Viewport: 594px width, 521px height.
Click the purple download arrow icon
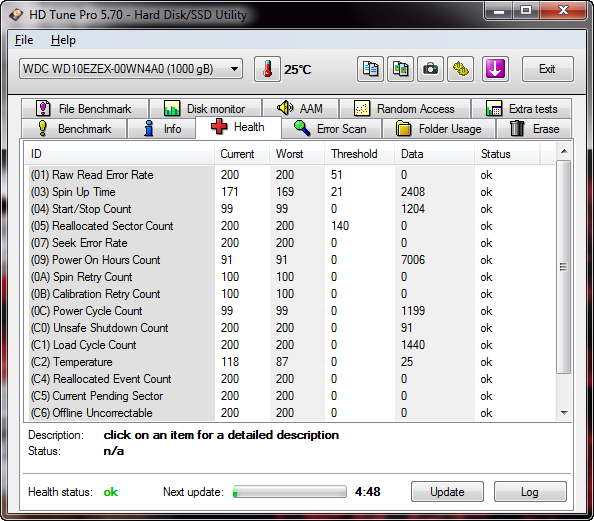click(x=495, y=69)
